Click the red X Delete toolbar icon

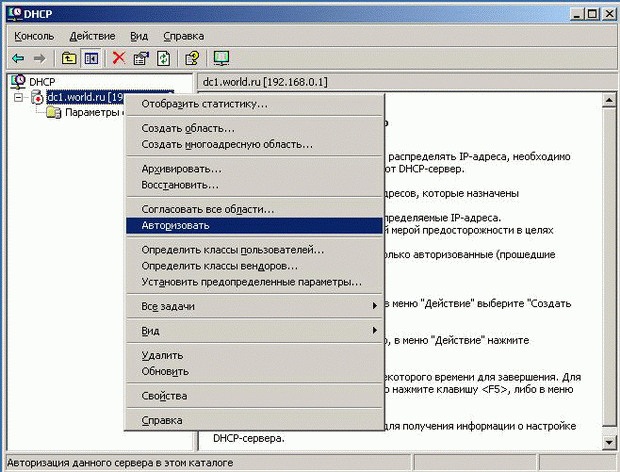119,58
